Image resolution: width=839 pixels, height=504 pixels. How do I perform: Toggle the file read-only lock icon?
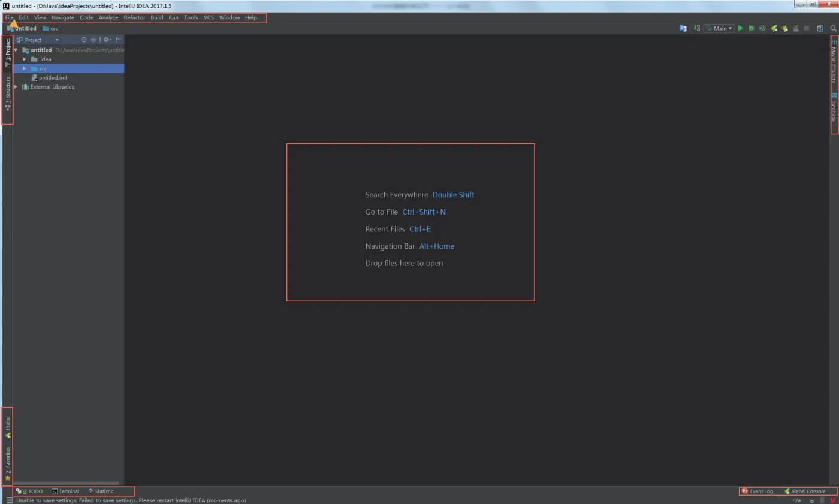(811, 500)
